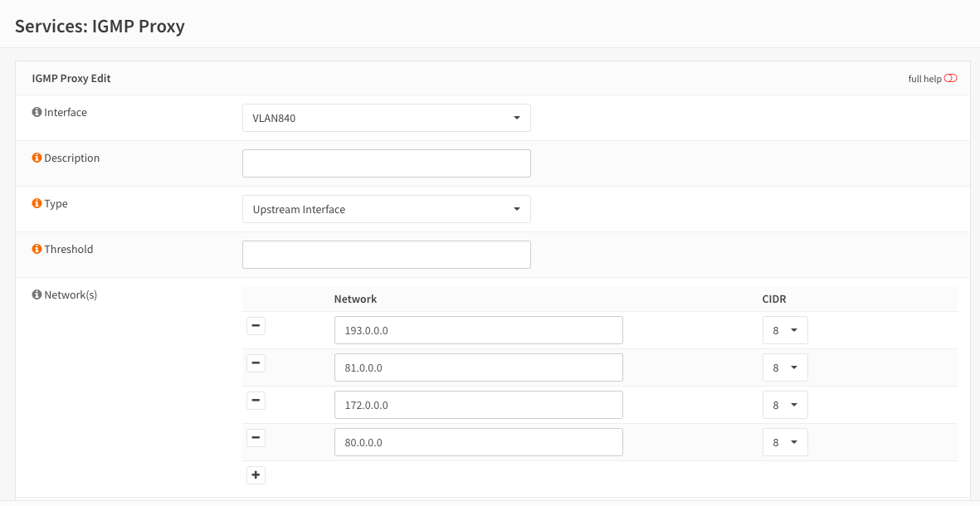Screen dimensions: 980x506
Task: Toggle the full help switch
Action: point(950,79)
